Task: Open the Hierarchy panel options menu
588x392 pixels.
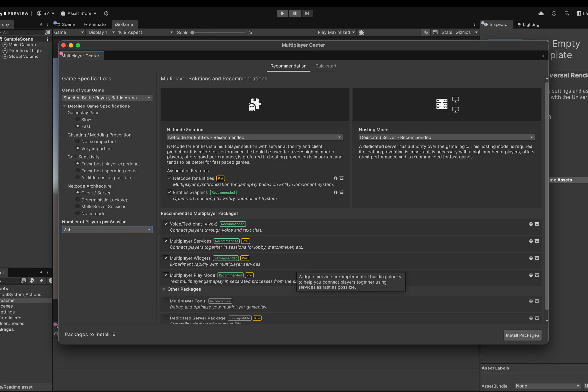Action: click(47, 24)
